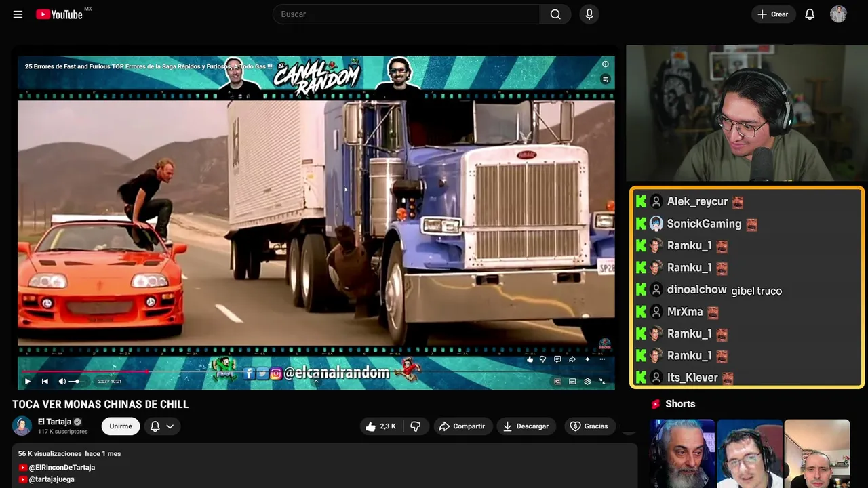The height and width of the screenshot is (488, 868).
Task: Click the sparkle icon in the player
Action: click(x=587, y=359)
